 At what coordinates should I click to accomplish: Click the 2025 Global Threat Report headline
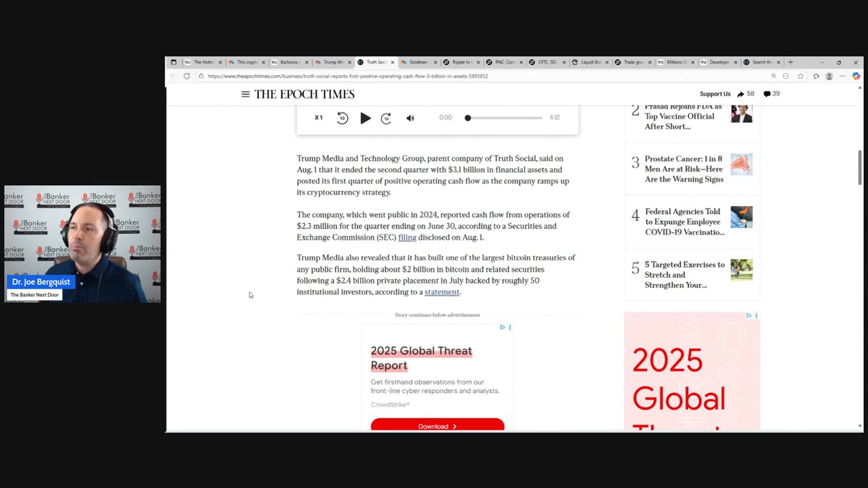(421, 358)
